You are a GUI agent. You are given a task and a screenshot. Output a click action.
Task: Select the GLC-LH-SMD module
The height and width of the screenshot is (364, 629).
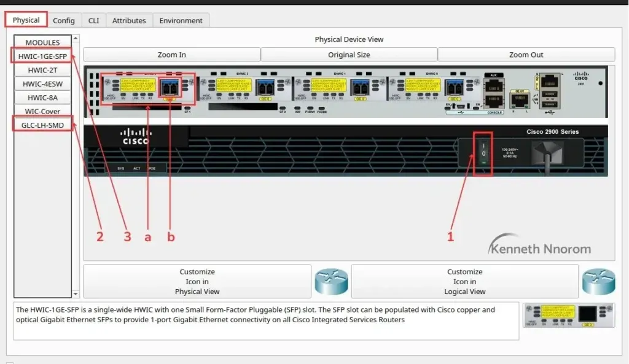pos(42,125)
